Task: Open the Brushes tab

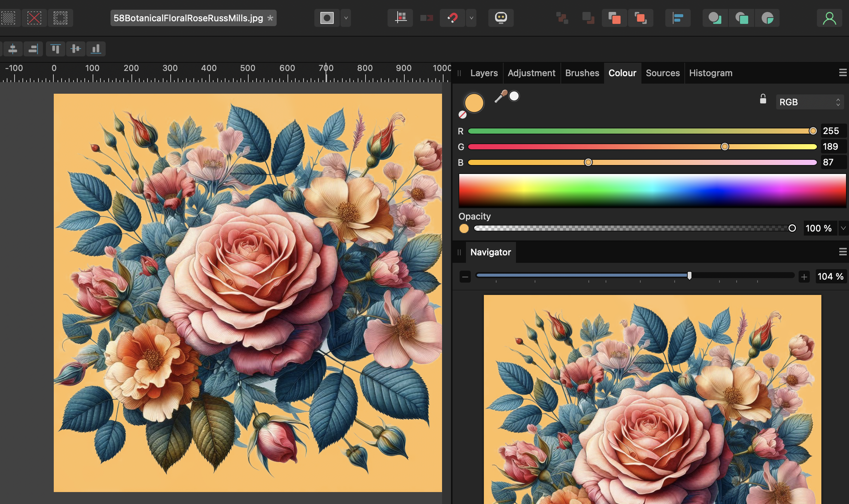Action: 582,73
